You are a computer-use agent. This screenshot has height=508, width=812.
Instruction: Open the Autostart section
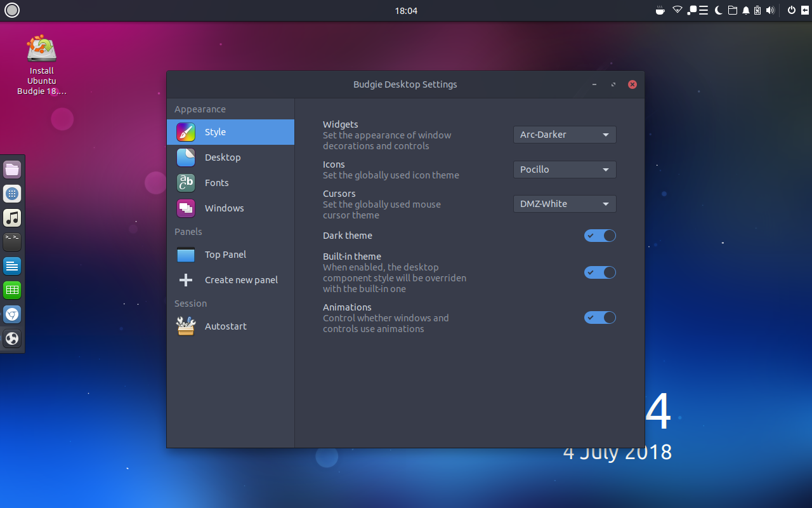point(230,326)
